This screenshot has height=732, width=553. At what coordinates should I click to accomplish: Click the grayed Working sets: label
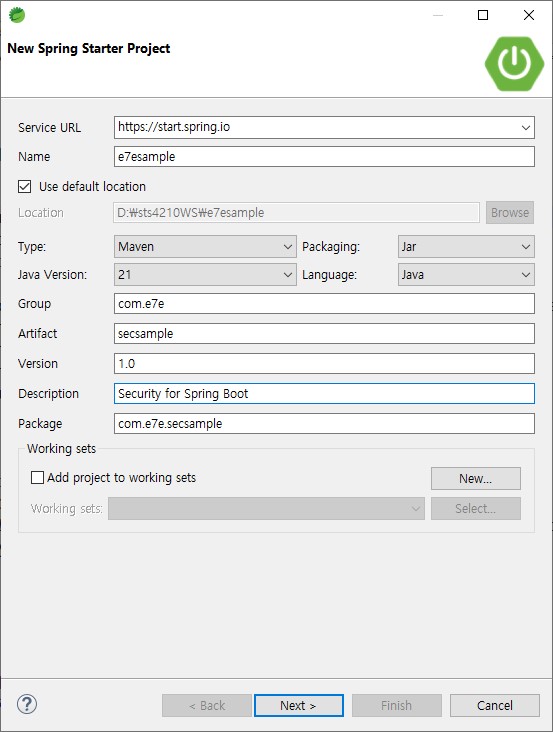67,508
